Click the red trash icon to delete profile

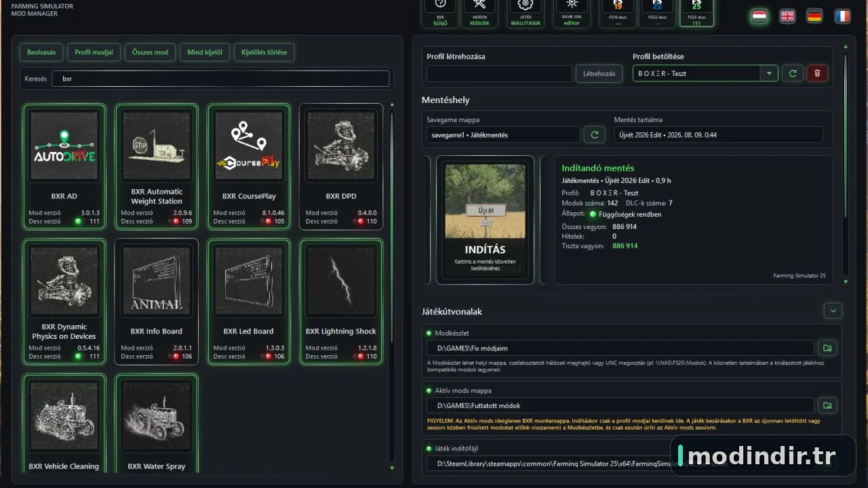817,73
